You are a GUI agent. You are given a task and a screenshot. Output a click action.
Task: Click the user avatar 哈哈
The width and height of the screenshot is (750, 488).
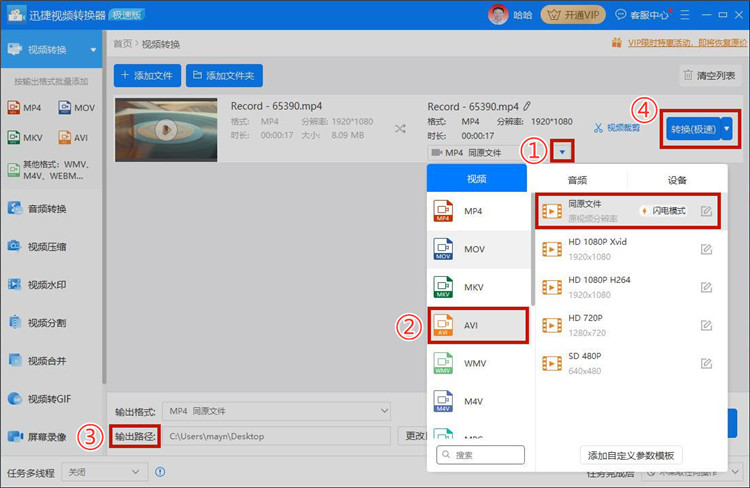[x=498, y=15]
